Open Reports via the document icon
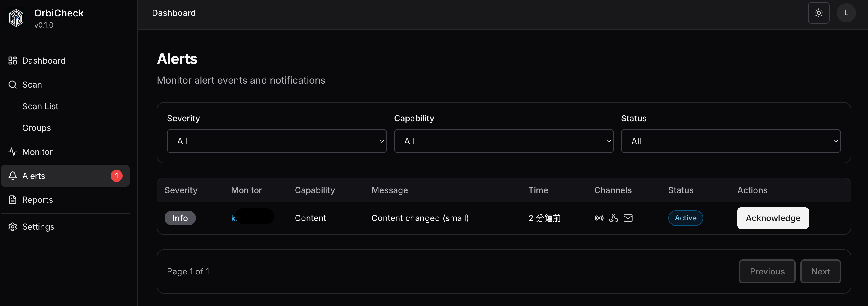 point(13,199)
